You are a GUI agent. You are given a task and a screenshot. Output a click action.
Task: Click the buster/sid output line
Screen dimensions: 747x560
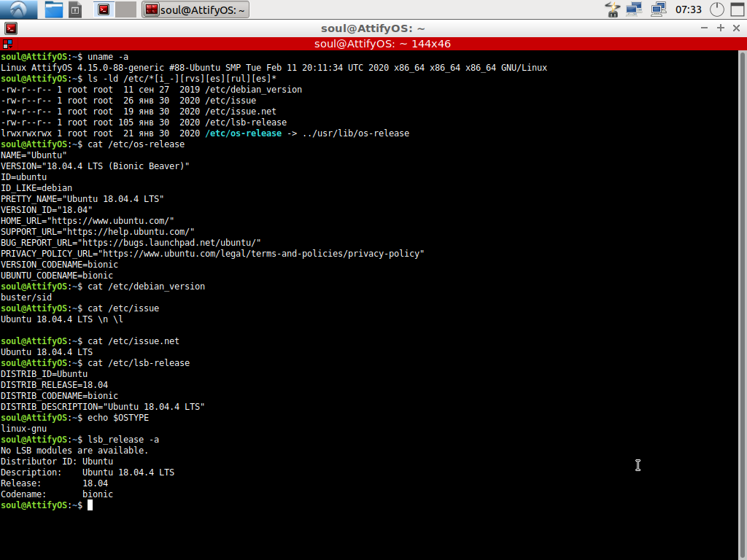click(26, 297)
